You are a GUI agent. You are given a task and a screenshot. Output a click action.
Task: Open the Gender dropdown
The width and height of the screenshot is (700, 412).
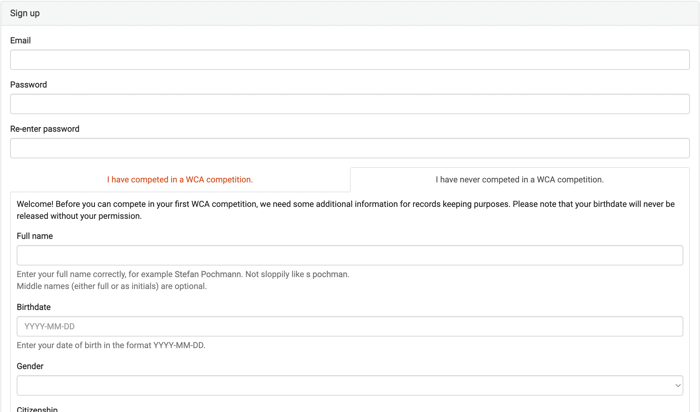click(350, 385)
